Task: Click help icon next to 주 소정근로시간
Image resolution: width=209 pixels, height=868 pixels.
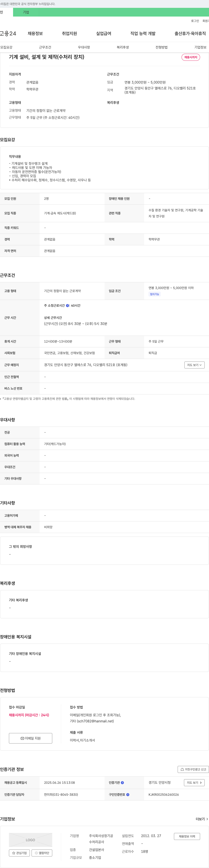Action: [67, 306]
